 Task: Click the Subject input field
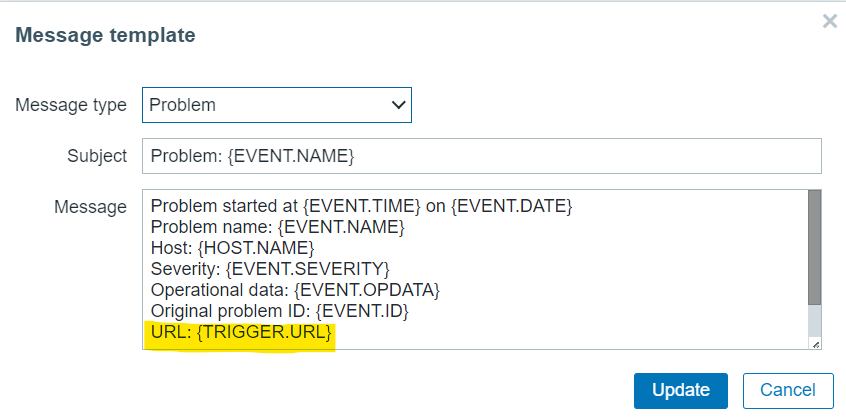coord(481,156)
